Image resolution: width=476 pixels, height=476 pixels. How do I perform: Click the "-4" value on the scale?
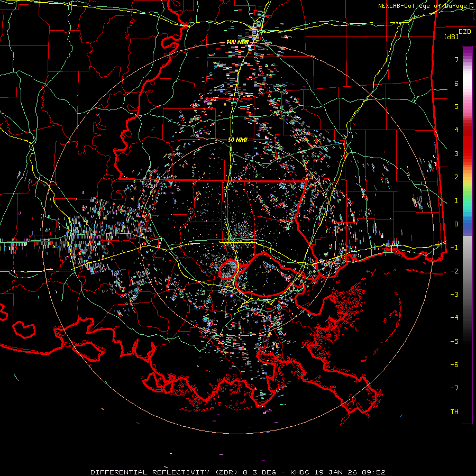click(454, 318)
